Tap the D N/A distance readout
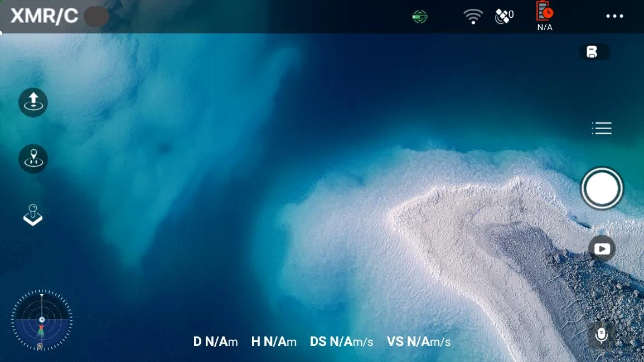The image size is (644, 362). pos(215,341)
